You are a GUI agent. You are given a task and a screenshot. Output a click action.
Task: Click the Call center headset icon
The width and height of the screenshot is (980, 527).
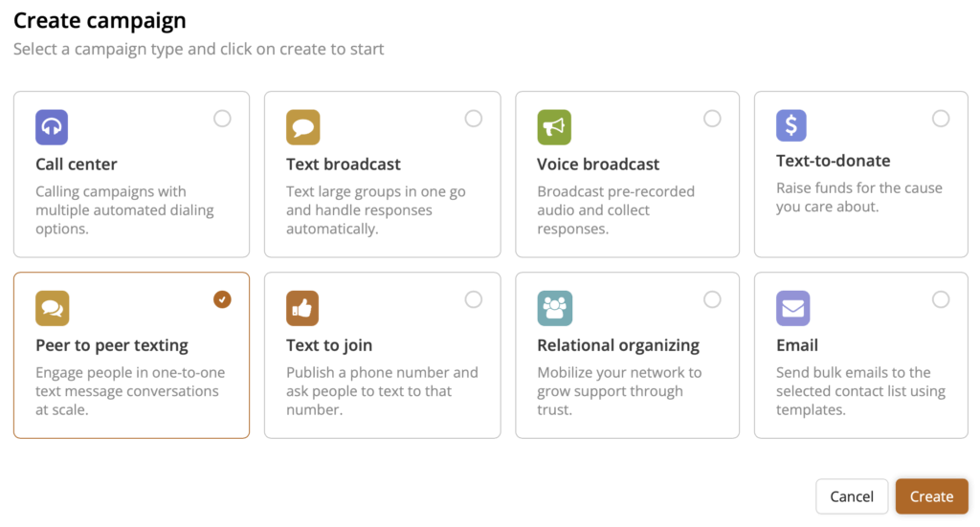52,127
